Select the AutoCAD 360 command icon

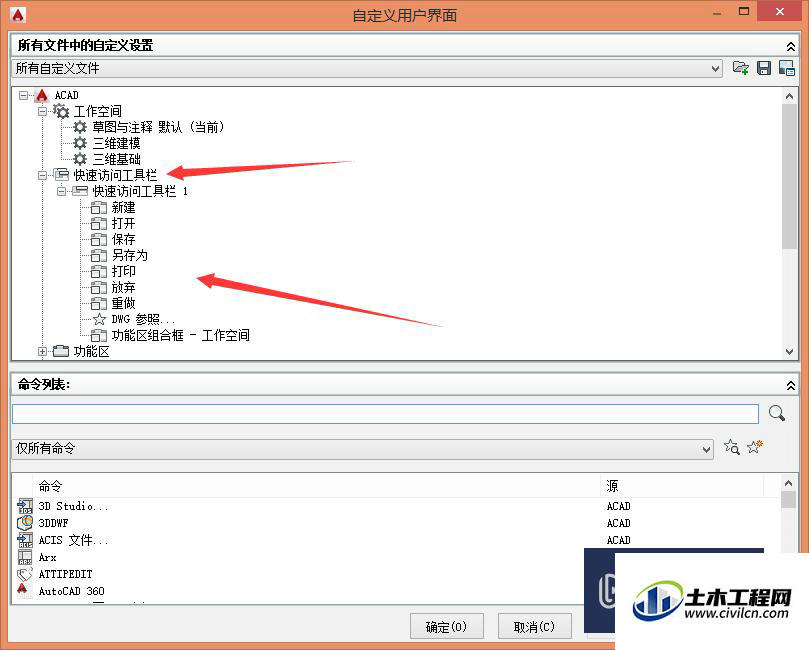[x=23, y=590]
